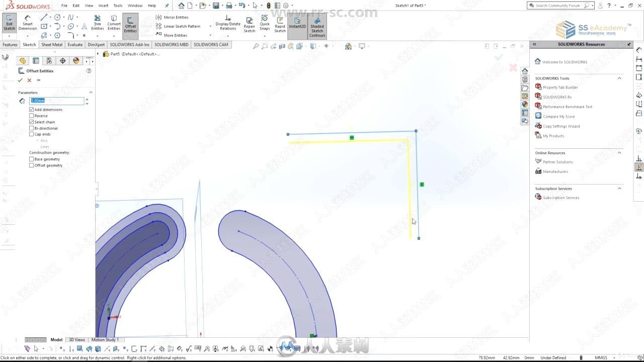
Task: Select the Trim Entities tool
Action: click(98, 23)
